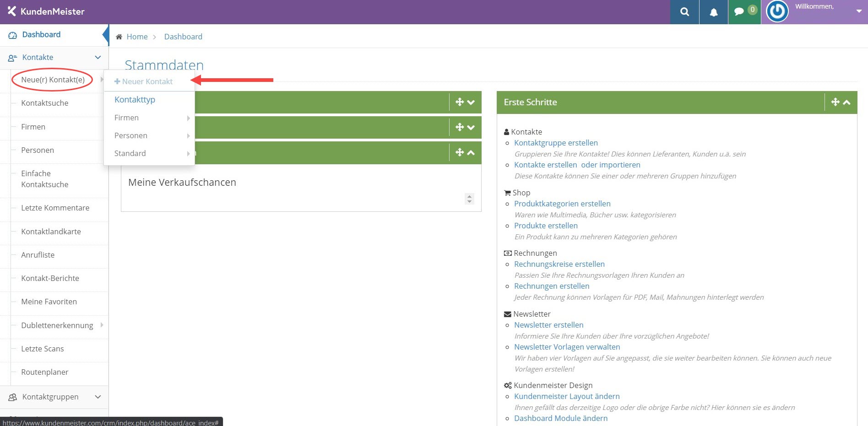Expand the second green panel chevron
868x426 pixels.
click(x=471, y=128)
